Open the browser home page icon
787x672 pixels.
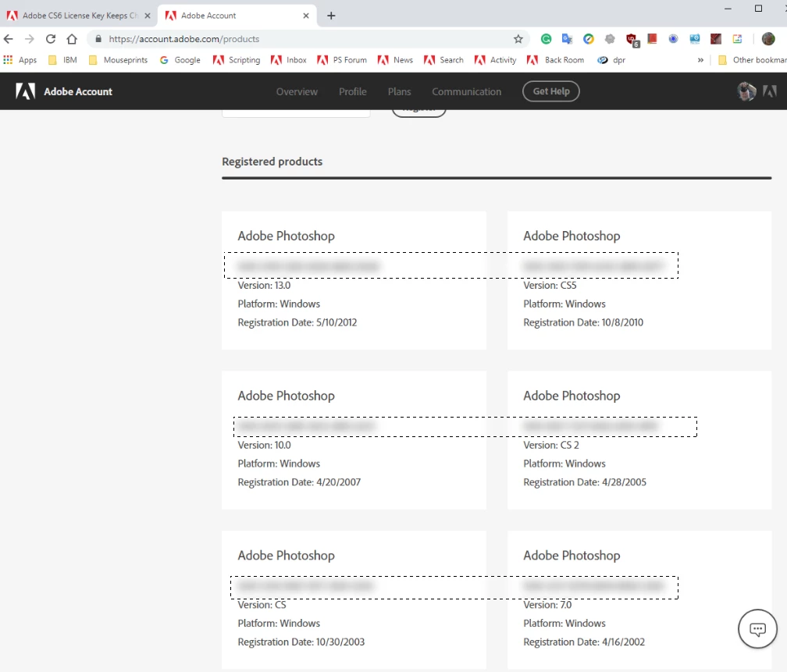click(72, 39)
